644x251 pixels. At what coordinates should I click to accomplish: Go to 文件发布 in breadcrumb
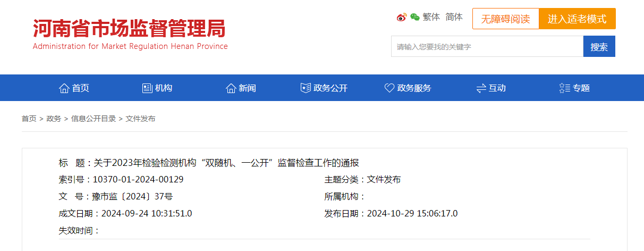pos(140,119)
